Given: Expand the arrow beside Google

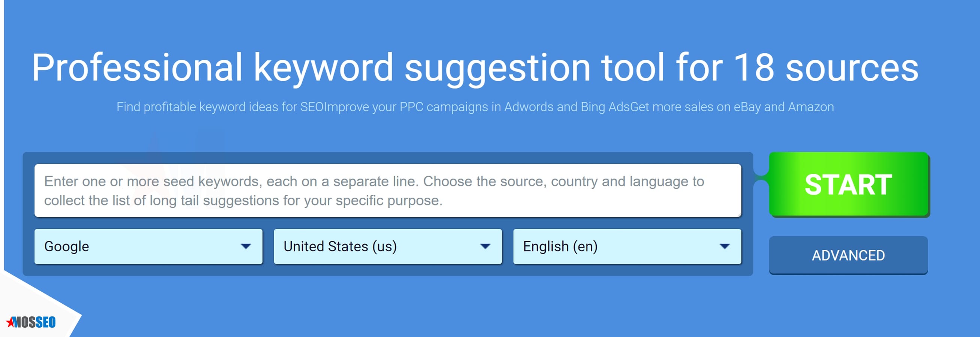Looking at the screenshot, I should (x=246, y=246).
